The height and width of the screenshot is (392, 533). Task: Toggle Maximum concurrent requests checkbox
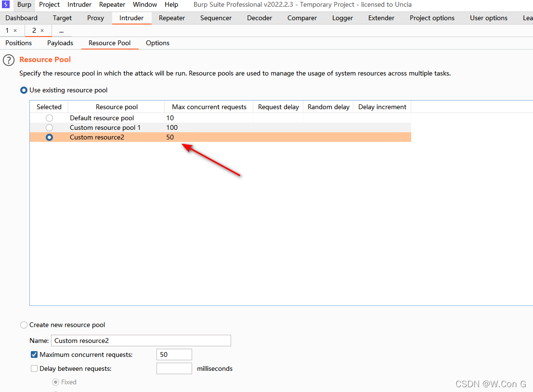tap(34, 354)
